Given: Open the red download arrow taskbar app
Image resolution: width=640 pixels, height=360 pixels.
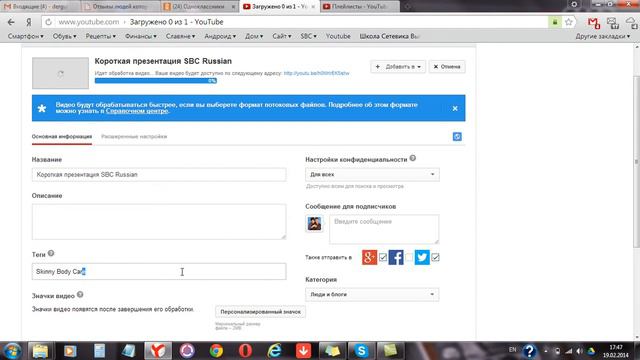Looking at the screenshot, I should tap(303, 351).
